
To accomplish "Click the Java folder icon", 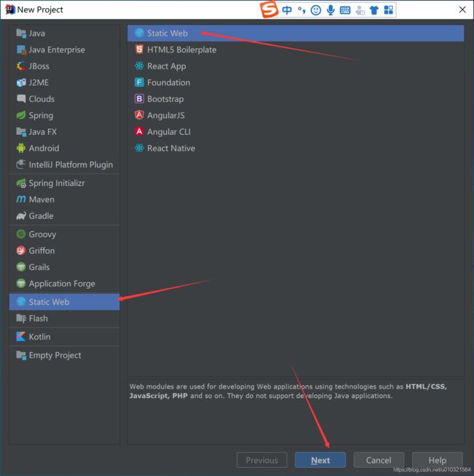I will 21,33.
